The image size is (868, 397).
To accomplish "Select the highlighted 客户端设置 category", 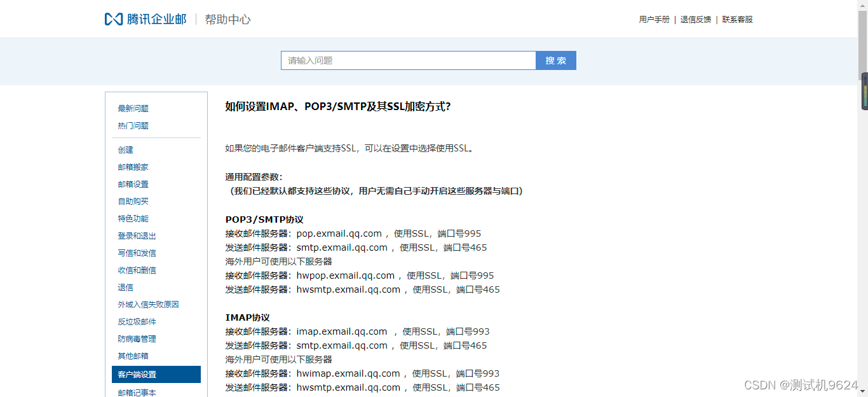I will click(156, 375).
